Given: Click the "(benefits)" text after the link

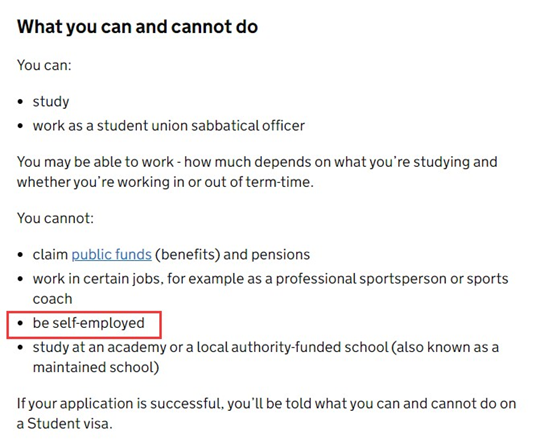Looking at the screenshot, I should click(x=187, y=255).
